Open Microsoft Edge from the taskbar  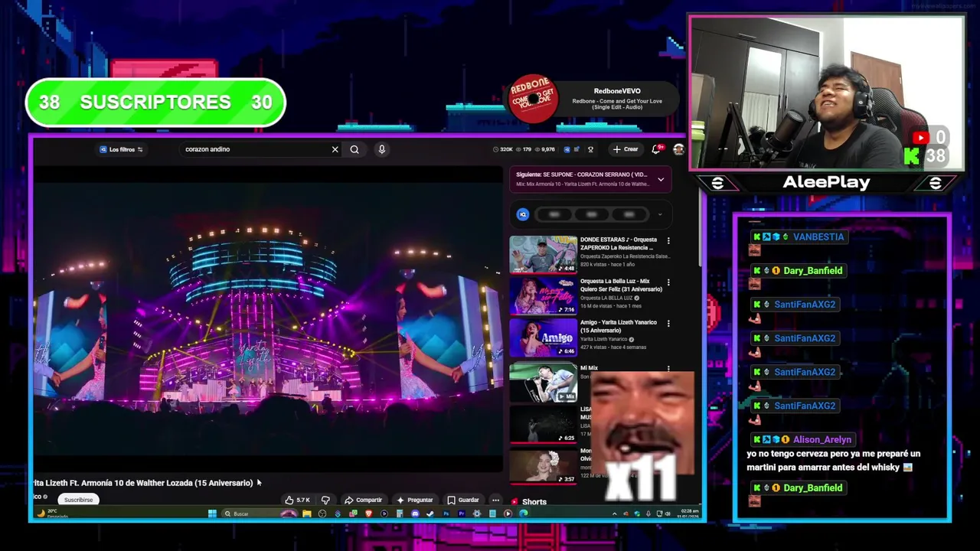point(523,514)
